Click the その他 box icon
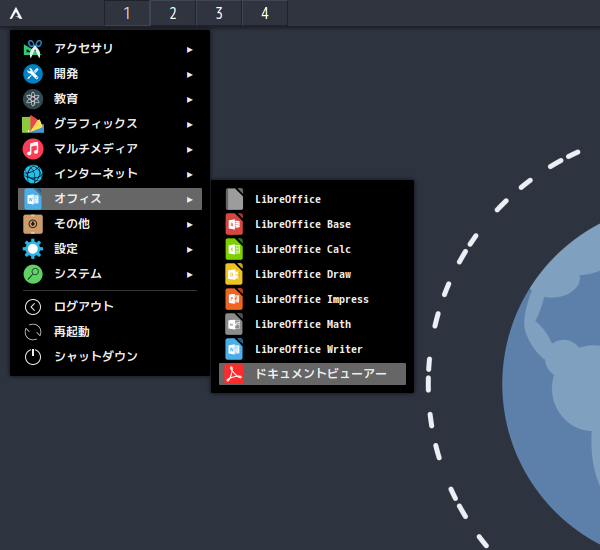Viewport: 600px width, 550px height. (33, 224)
